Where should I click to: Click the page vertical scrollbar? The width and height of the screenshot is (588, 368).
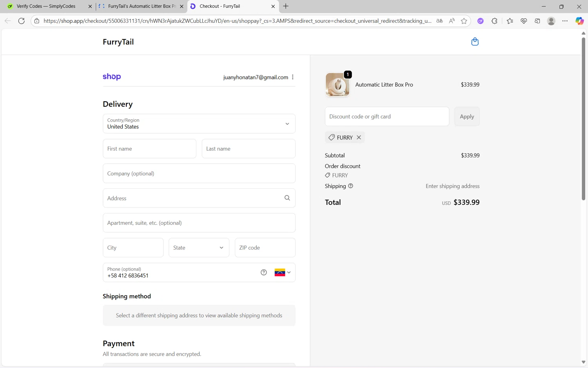583,119
